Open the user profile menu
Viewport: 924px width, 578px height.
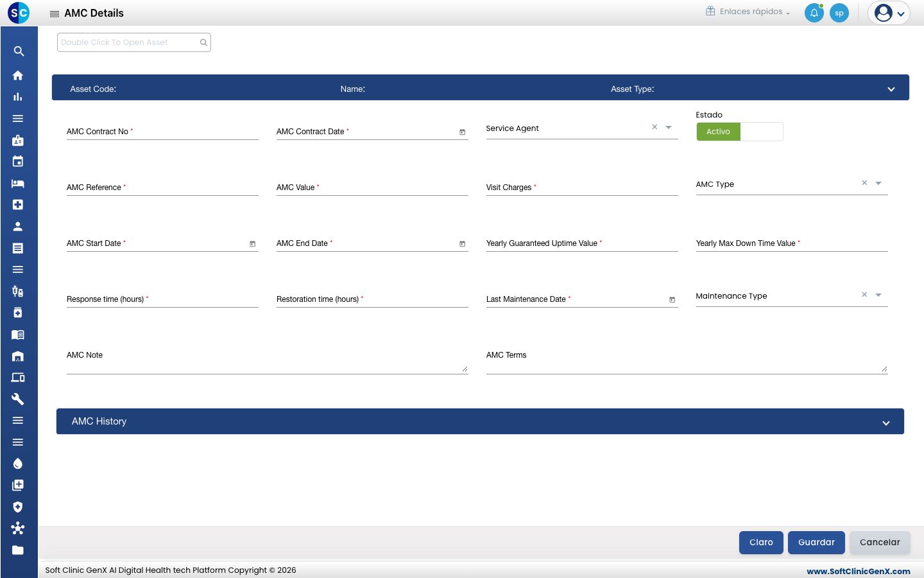coord(889,13)
